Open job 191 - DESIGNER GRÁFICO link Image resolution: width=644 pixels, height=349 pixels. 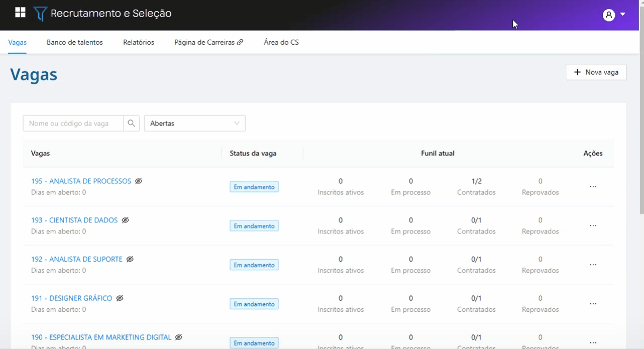click(72, 298)
